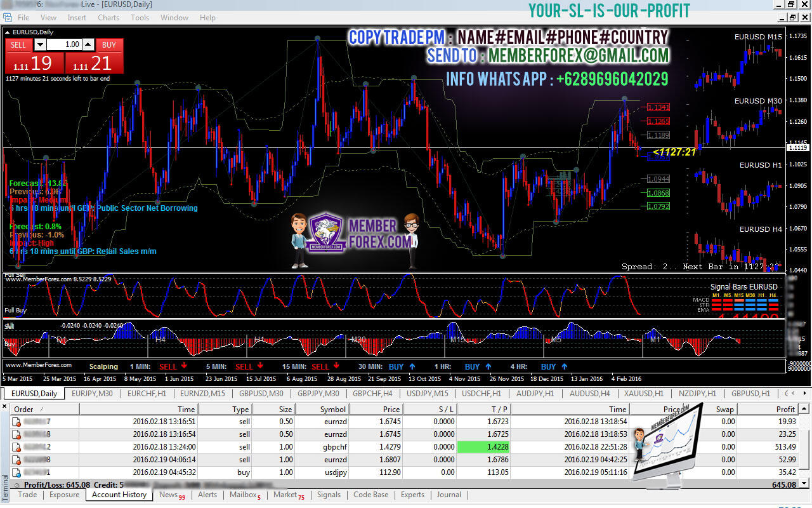Collapse the one-click trading panel triangle

pos(8,32)
